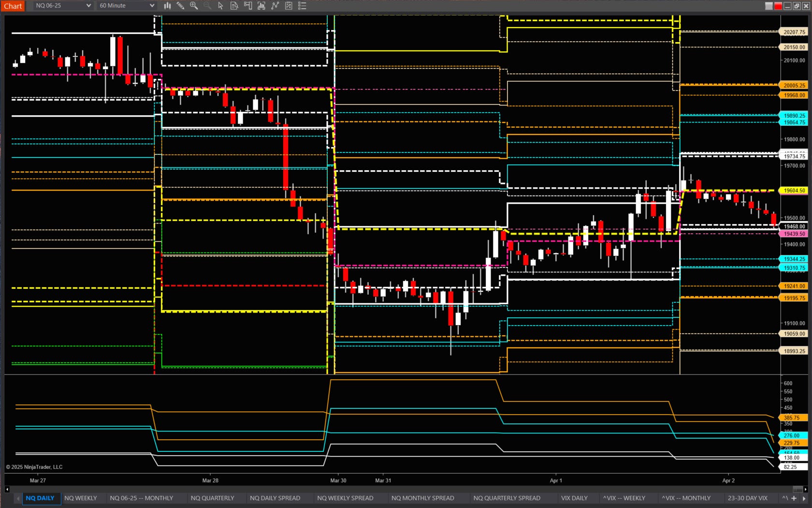
Task: Click the gray instrument link square
Action: 769,6
